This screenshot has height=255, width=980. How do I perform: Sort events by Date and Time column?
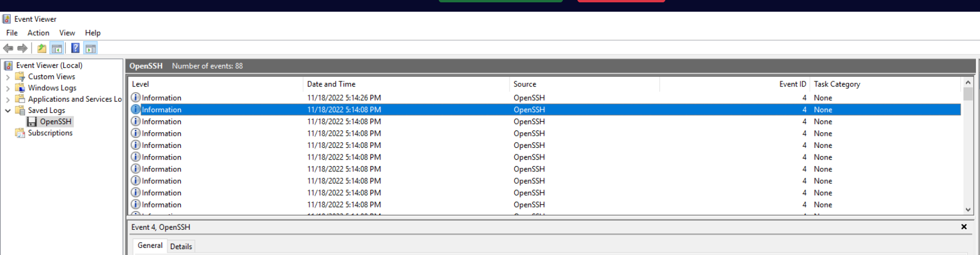click(x=331, y=84)
